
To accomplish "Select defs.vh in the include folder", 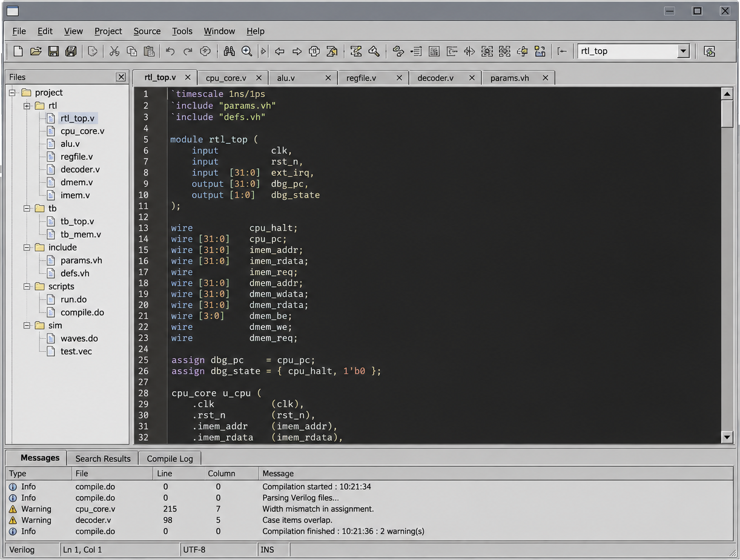I will click(x=74, y=274).
